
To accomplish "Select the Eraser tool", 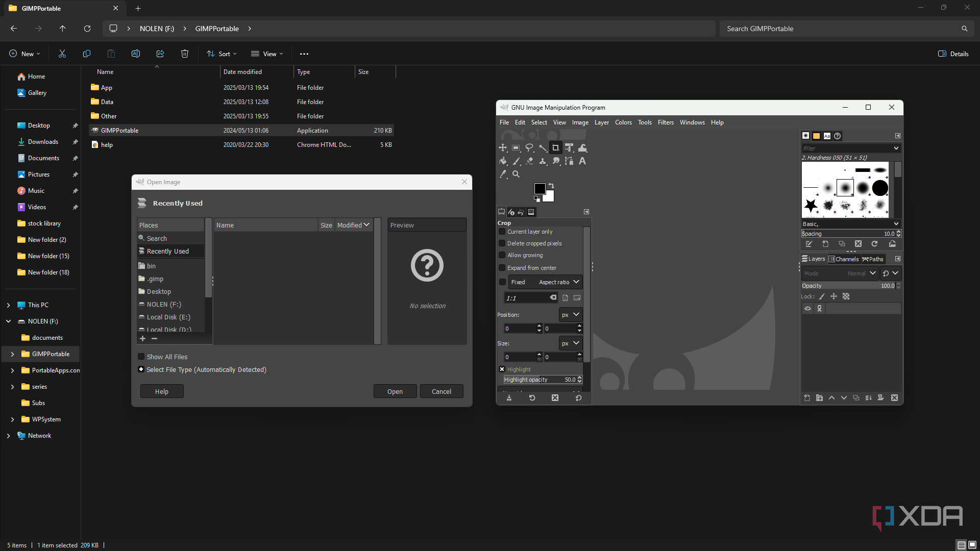I will point(529,161).
